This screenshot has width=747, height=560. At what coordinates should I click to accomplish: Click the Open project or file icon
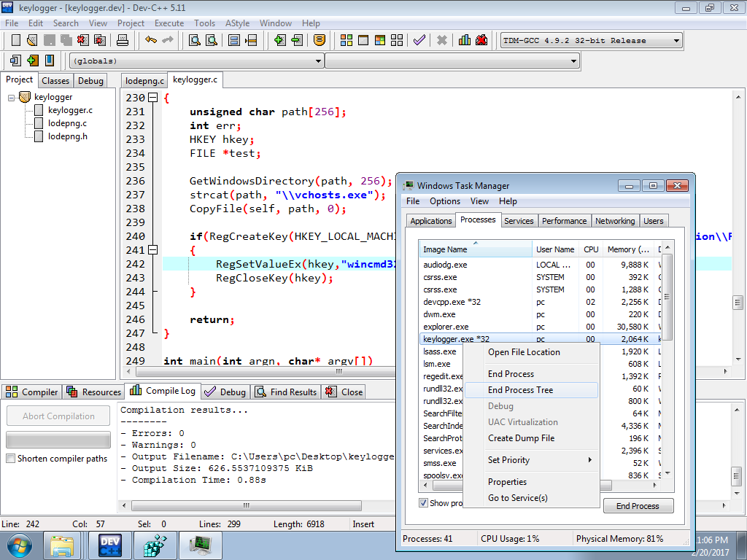[32, 40]
